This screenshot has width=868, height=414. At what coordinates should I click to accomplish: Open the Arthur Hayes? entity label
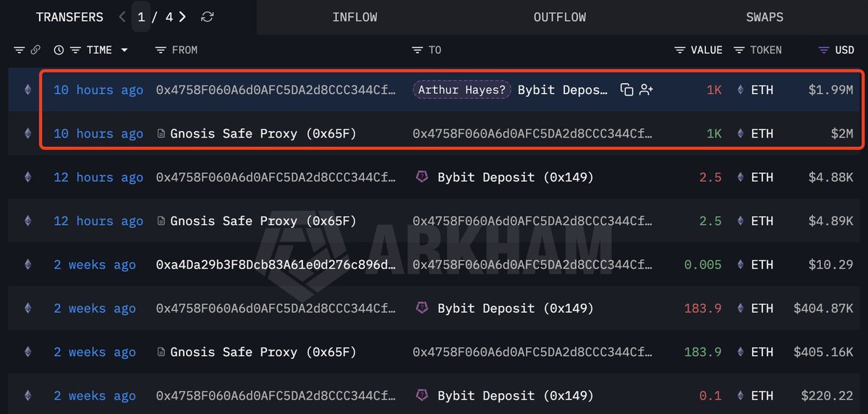coord(462,90)
